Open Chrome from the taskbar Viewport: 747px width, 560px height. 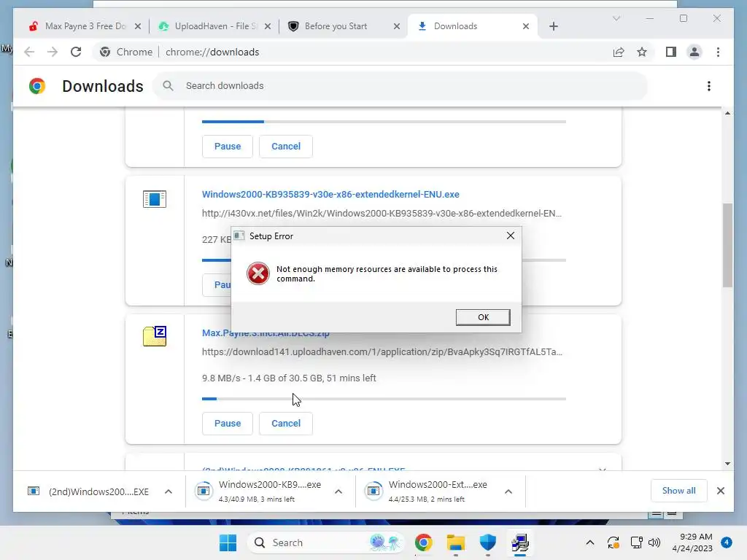click(424, 542)
